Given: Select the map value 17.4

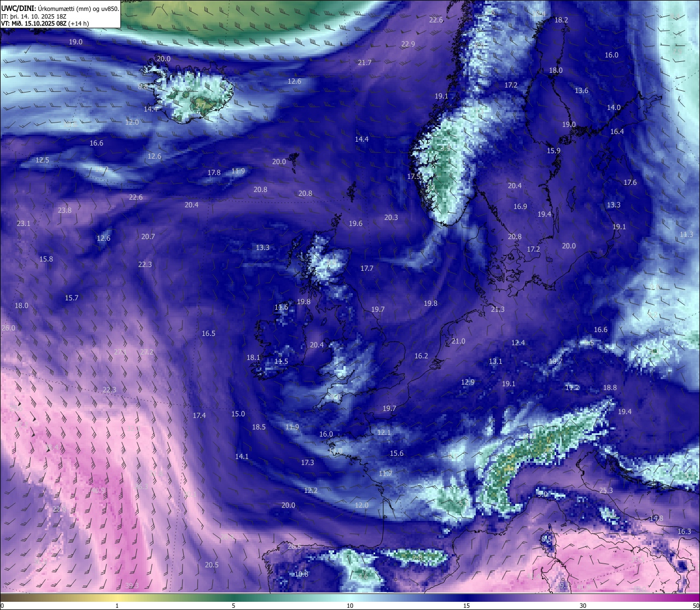Looking at the screenshot, I should coord(199,415).
